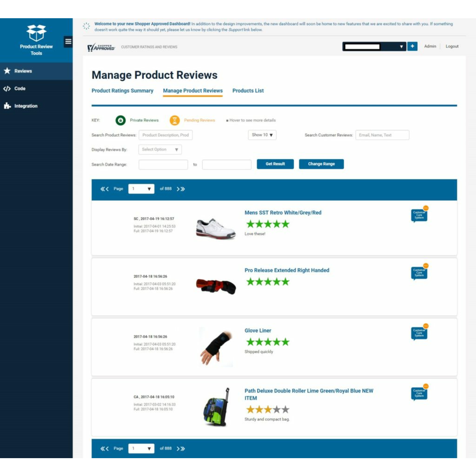The image size is (476, 476).
Task: Select Reviews in the sidebar star icon
Action: coord(7,71)
